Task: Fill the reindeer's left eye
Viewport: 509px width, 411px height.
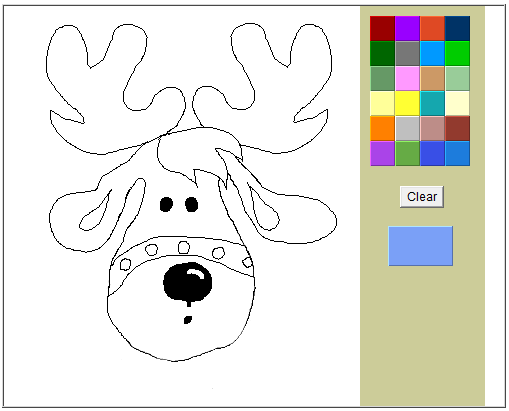Action: pos(166,204)
